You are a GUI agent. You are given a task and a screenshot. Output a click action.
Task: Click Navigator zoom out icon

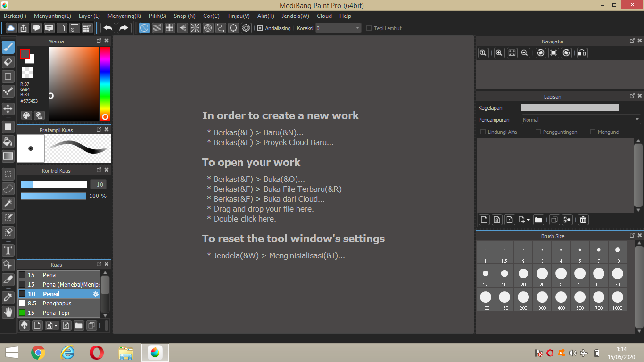point(525,53)
